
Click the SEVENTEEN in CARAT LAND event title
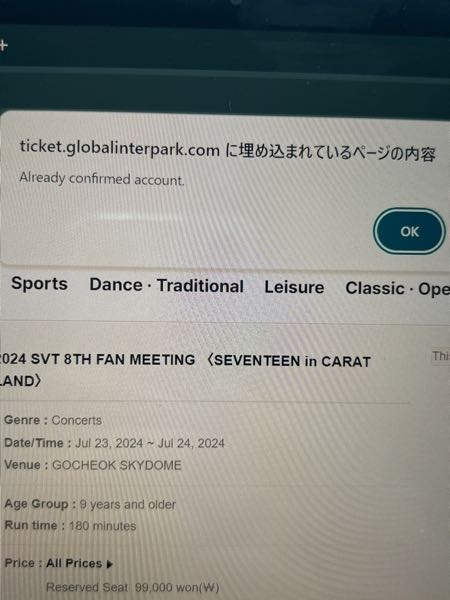(185, 370)
